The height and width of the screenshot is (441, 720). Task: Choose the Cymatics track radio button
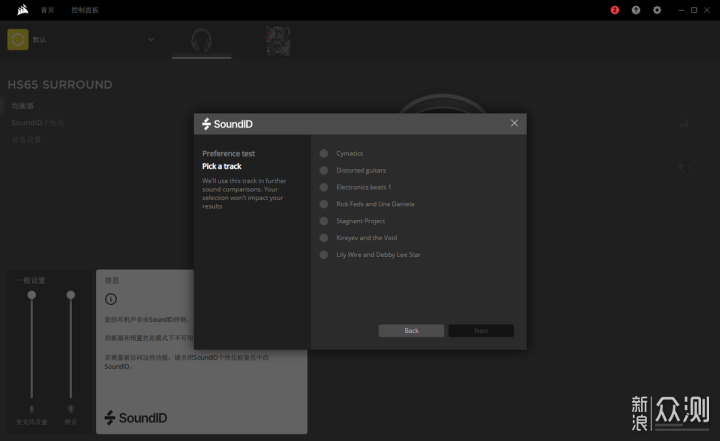pyautogui.click(x=324, y=153)
